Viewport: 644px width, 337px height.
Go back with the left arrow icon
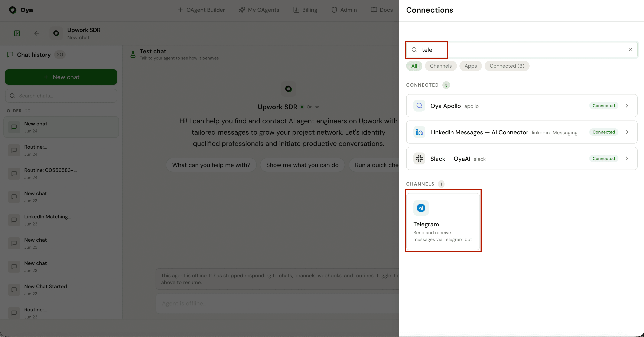pyautogui.click(x=36, y=33)
